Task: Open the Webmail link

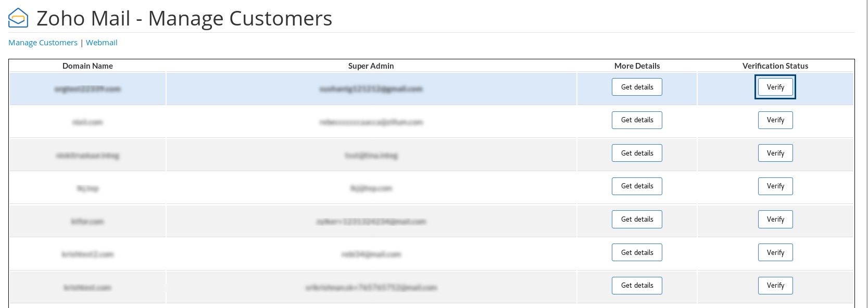Action: pos(102,43)
